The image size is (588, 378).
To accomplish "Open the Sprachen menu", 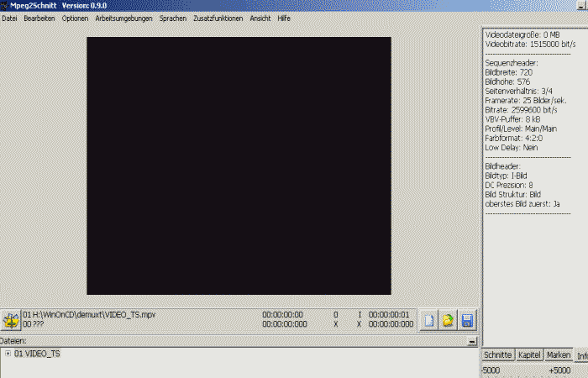I will pyautogui.click(x=173, y=18).
